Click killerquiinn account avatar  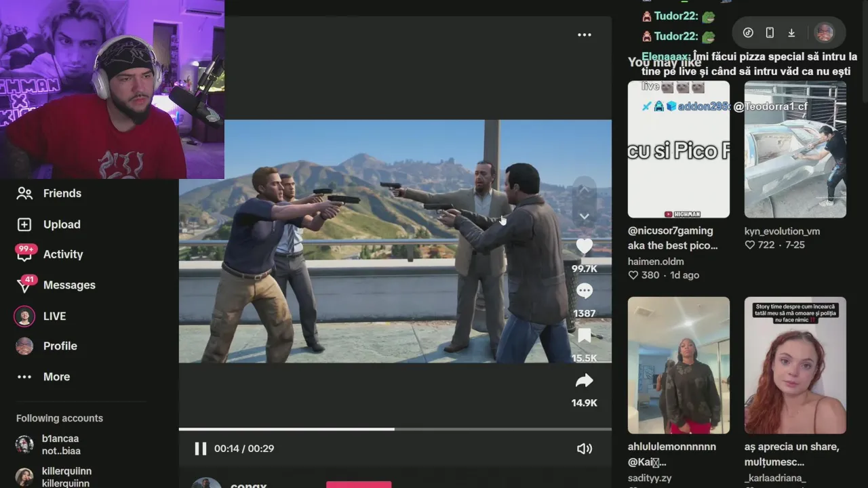tap(24, 477)
